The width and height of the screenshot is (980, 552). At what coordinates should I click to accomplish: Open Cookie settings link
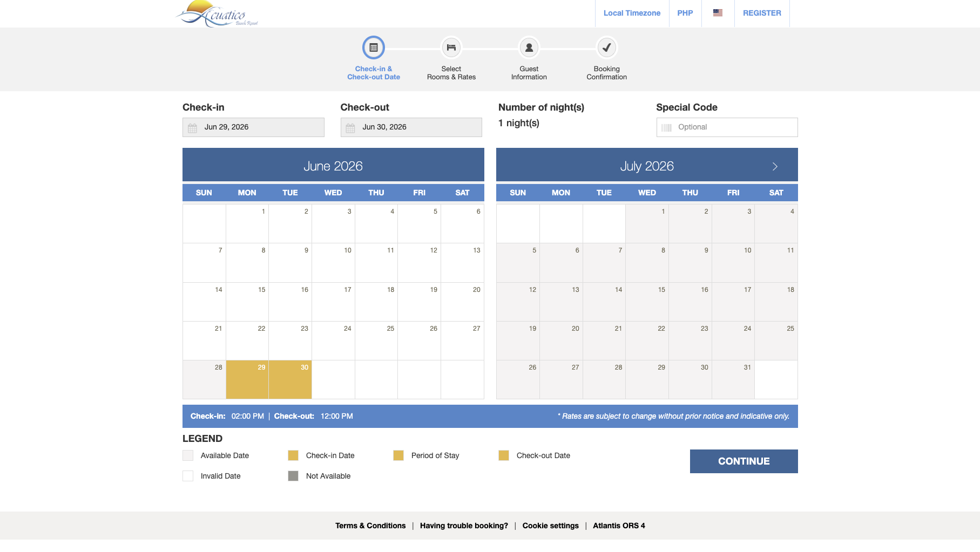[x=550, y=526]
